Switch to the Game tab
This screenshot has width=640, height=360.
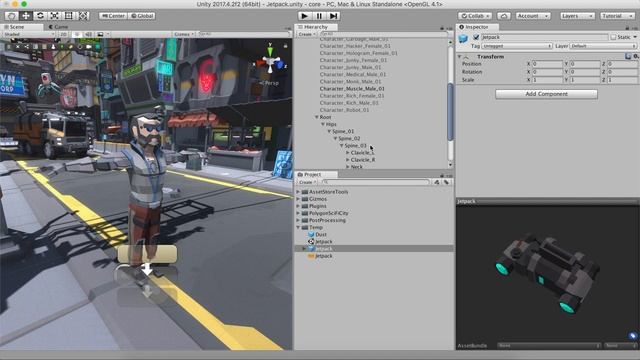pos(58,27)
